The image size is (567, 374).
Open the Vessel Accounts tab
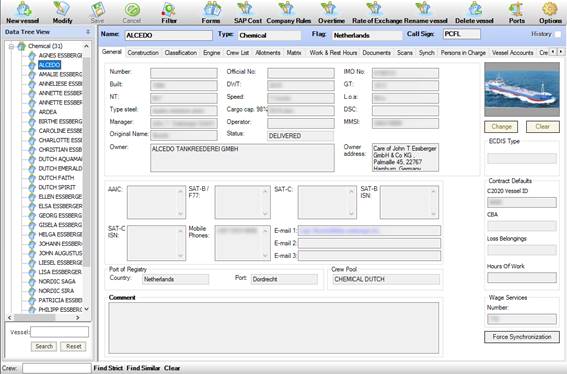coord(512,53)
